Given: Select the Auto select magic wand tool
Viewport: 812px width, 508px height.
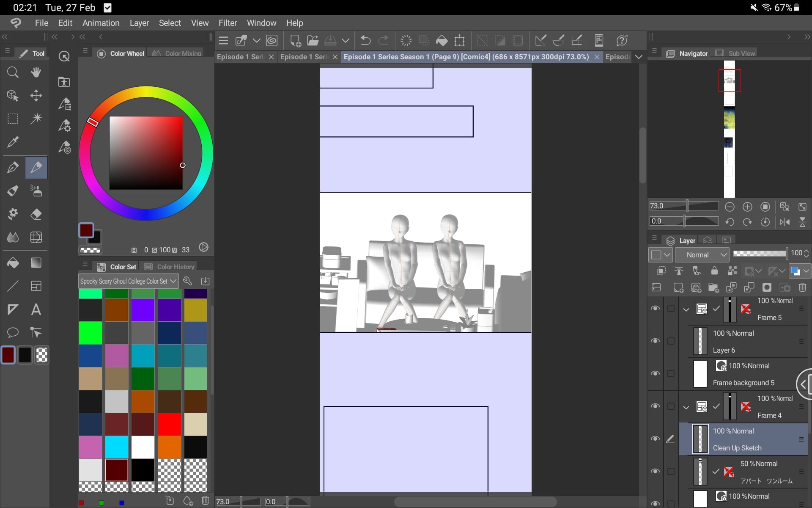Looking at the screenshot, I should 36,119.
